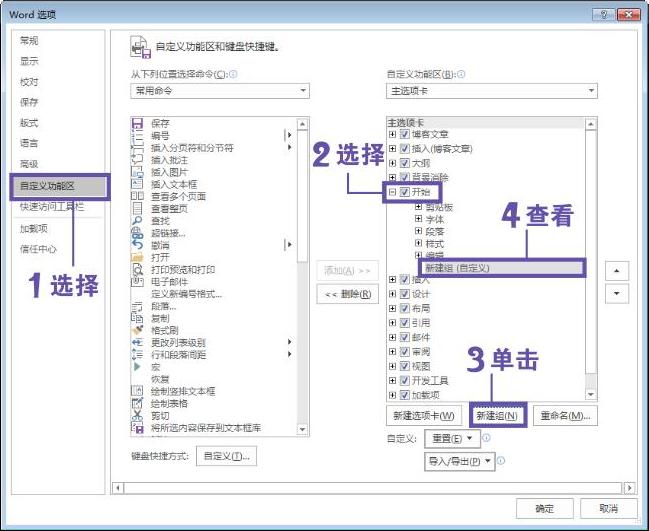The height and width of the screenshot is (531, 649).
Task: Toggle the 大纲 tab checkbox
Action: coord(404,163)
